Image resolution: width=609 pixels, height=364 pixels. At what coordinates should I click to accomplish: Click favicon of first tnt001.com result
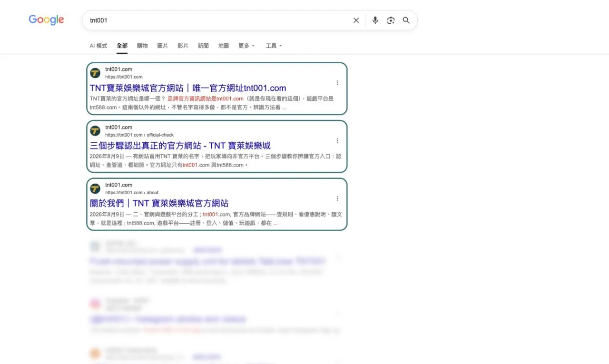coord(95,73)
